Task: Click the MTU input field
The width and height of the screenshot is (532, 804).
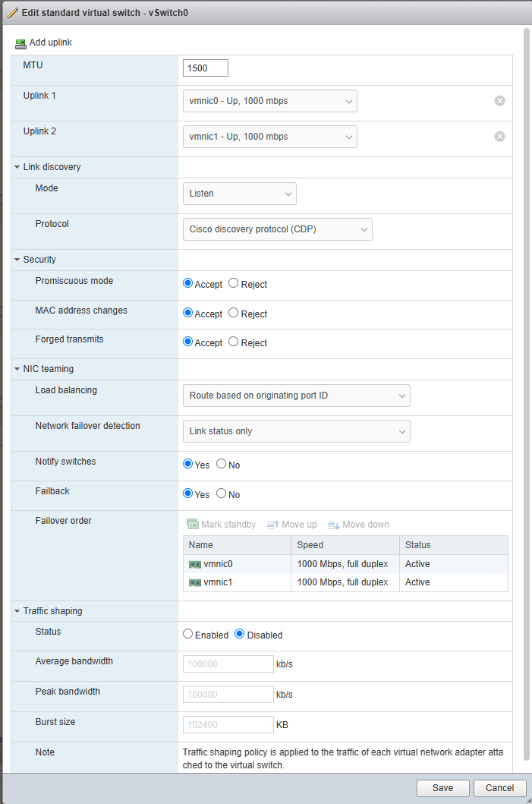Action: coord(206,68)
